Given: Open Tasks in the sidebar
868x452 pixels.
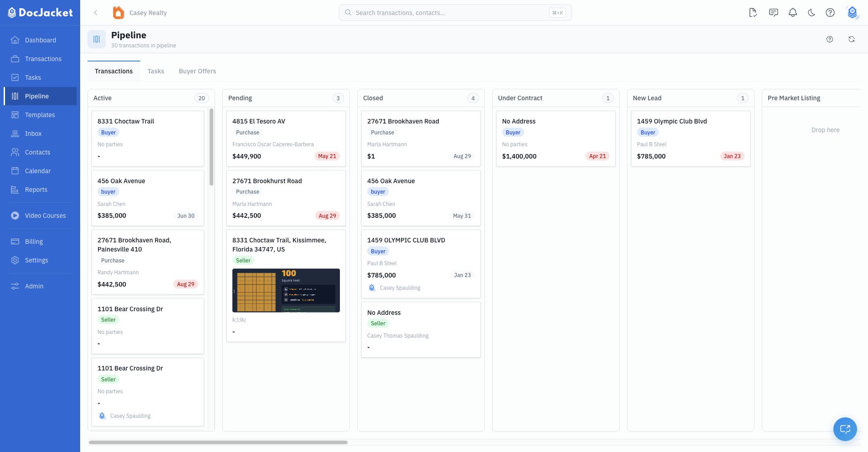Looking at the screenshot, I should [40, 77].
